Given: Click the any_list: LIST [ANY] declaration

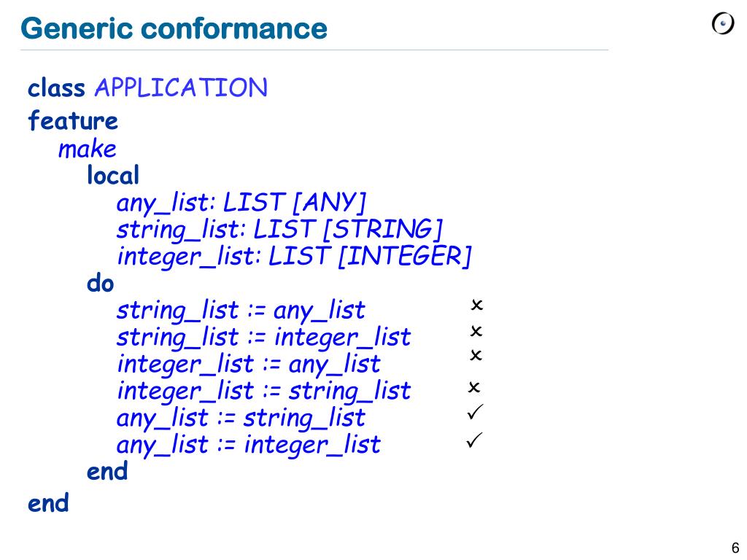Looking at the screenshot, I should 241,203.
